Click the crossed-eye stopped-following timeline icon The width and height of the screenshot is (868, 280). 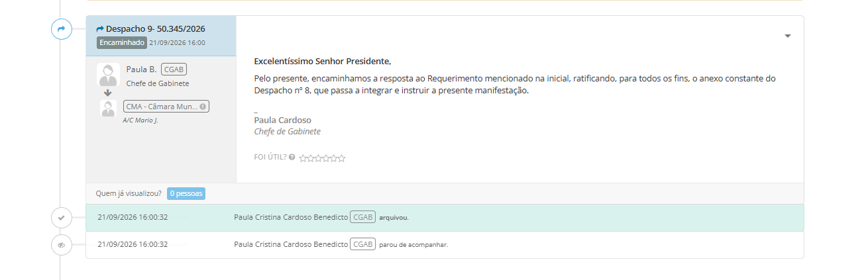click(61, 245)
